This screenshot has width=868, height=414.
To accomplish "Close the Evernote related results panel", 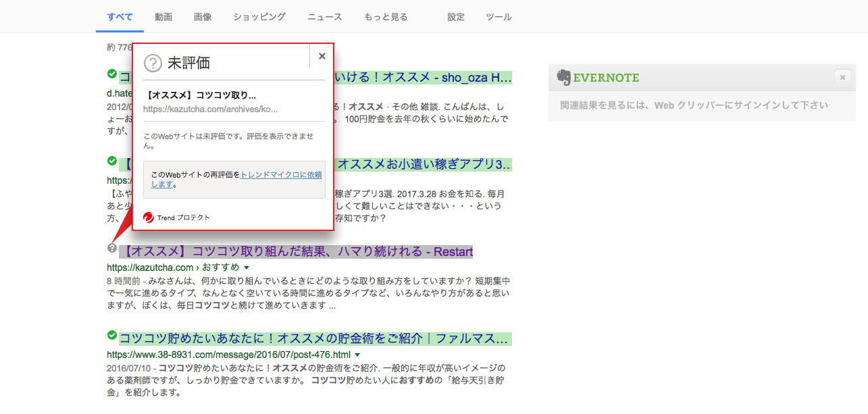I will 842,78.
